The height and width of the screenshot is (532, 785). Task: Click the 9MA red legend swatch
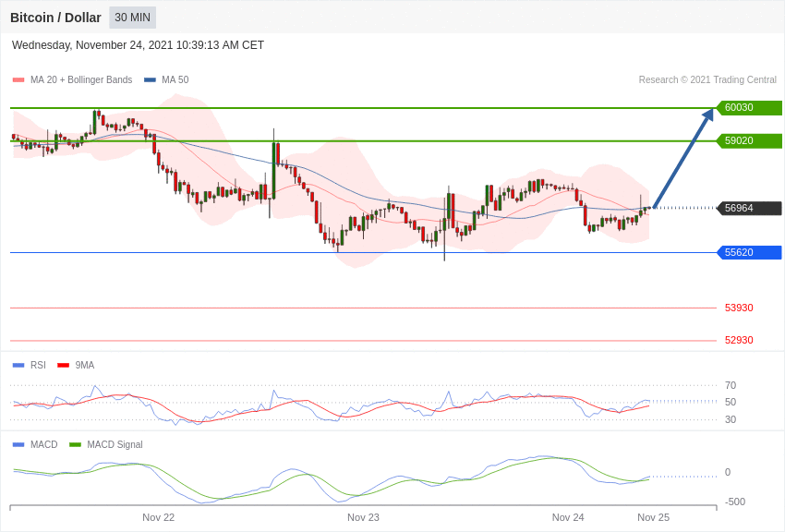(64, 366)
